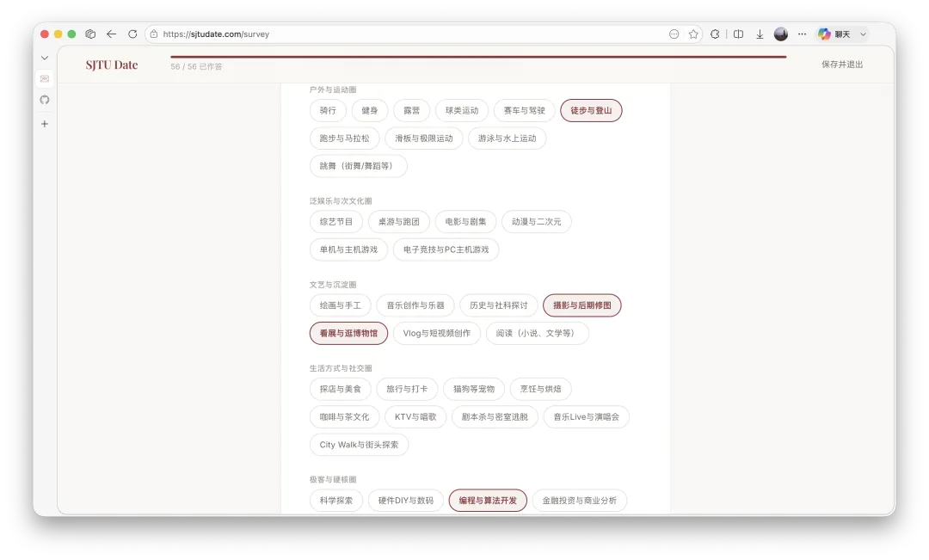
Task: Select the 历史与社科探讨 tag
Action: [x=498, y=305]
